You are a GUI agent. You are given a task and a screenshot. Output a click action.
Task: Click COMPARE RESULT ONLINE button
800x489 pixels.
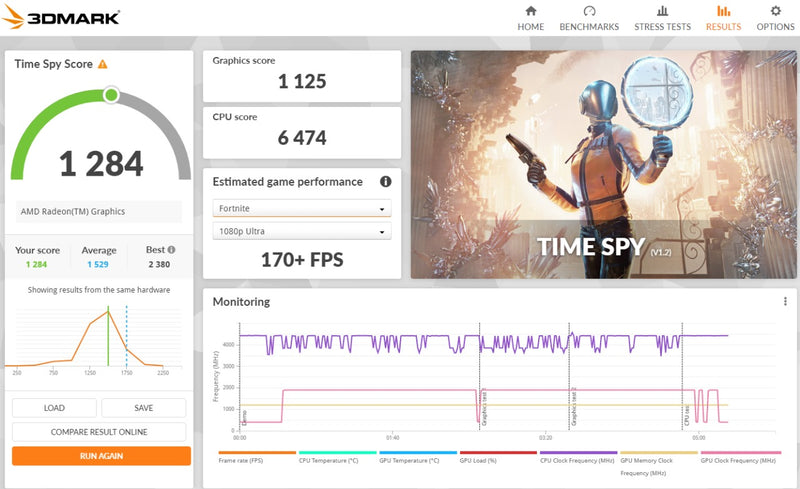point(99,432)
